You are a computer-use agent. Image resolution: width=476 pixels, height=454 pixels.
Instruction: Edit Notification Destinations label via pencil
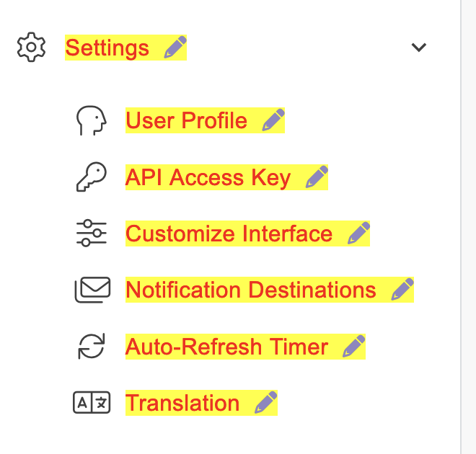point(402,290)
